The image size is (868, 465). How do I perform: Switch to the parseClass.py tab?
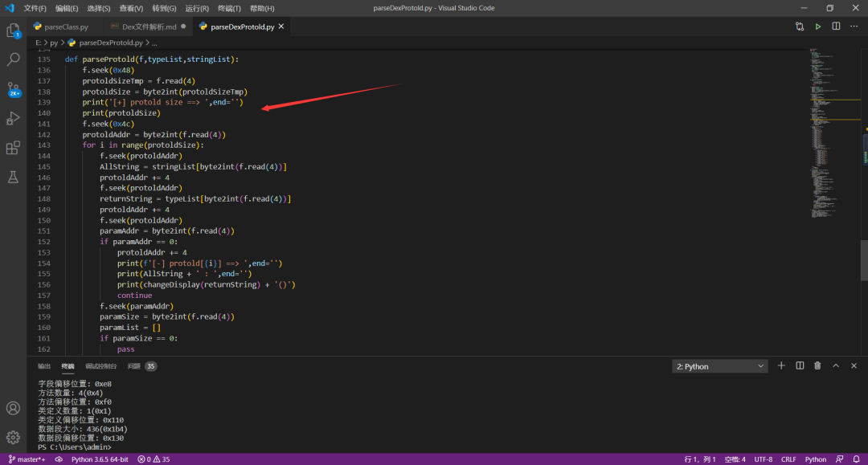(x=65, y=27)
